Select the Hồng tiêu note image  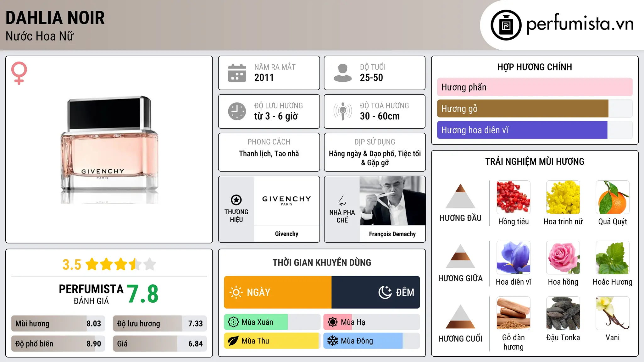tap(514, 197)
